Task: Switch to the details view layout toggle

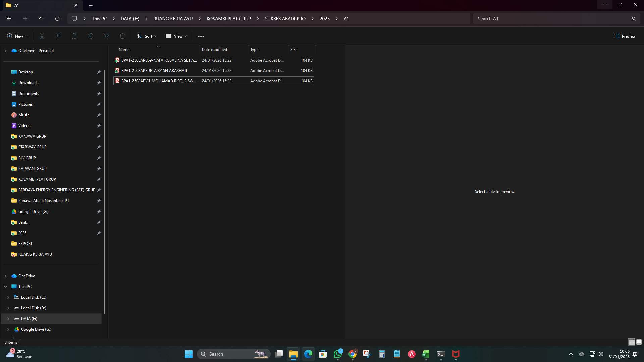Action: pos(632,342)
